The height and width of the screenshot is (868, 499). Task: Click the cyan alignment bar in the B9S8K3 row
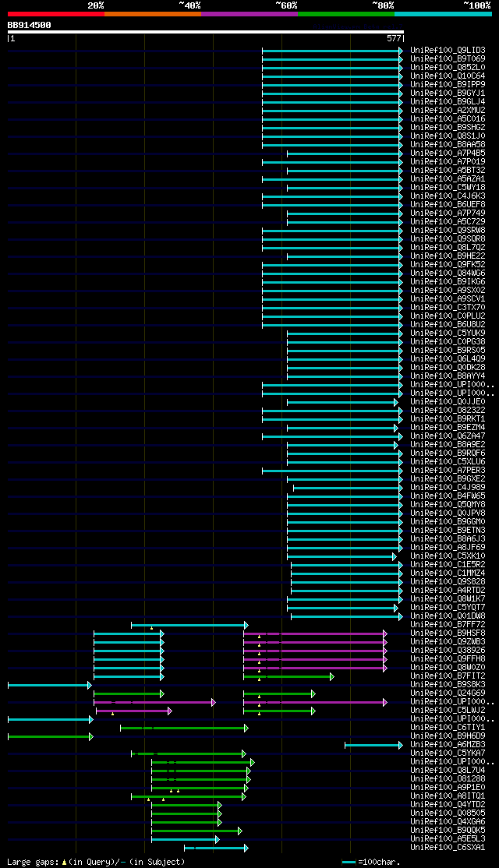click(50, 686)
